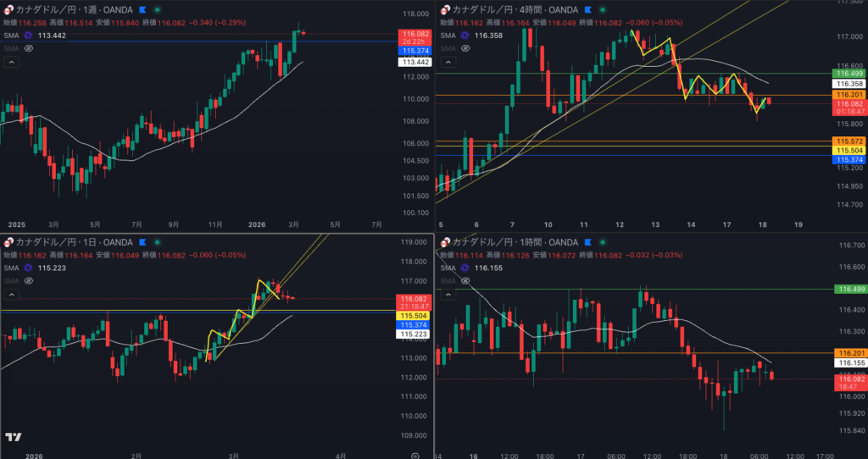Show the hidden SMA on 4-hour chart
Screen dimensions: 868x459
pos(463,48)
